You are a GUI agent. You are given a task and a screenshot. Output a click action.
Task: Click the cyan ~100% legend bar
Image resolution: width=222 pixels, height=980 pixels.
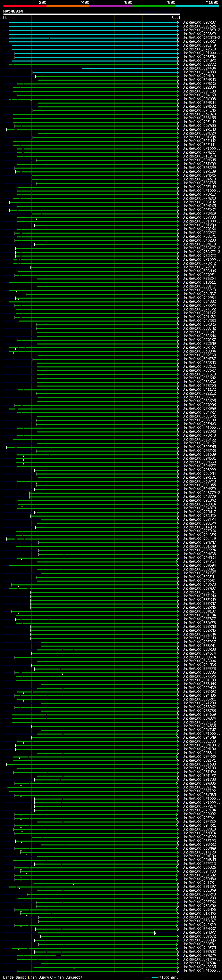coord(197,6)
